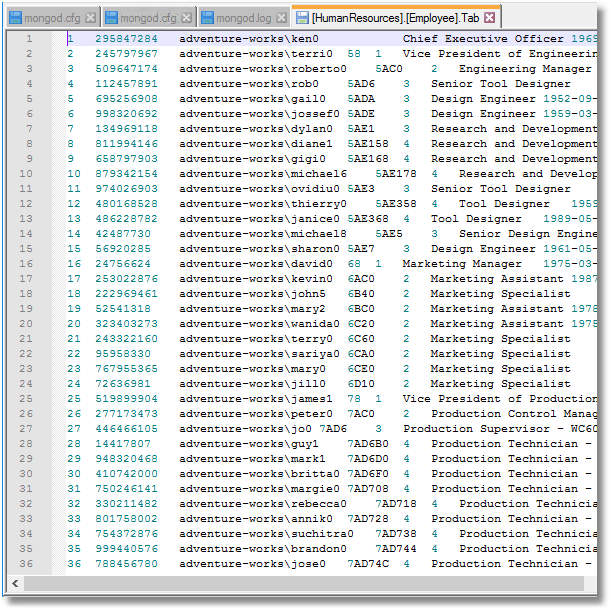Screen dimensions: 611x611
Task: Click the 7AD738 node value
Action: coord(396,534)
